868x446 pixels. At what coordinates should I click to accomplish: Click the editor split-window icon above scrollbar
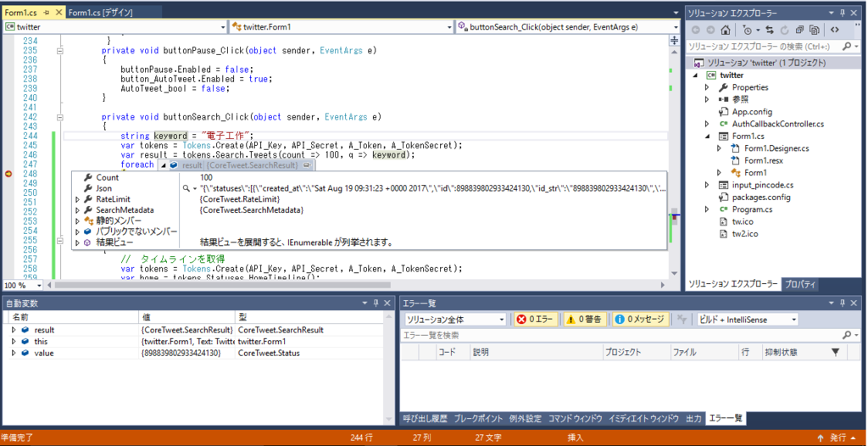point(674,41)
